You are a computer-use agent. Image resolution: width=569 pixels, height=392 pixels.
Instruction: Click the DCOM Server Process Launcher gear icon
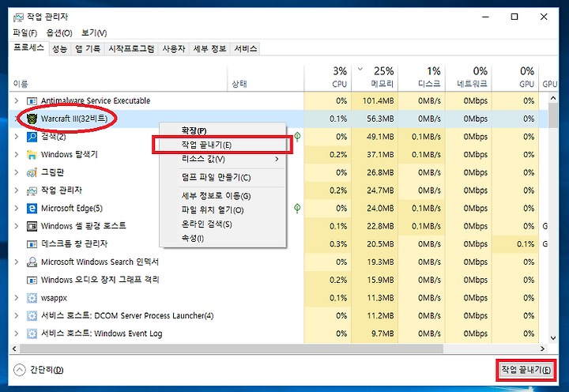(x=32, y=316)
